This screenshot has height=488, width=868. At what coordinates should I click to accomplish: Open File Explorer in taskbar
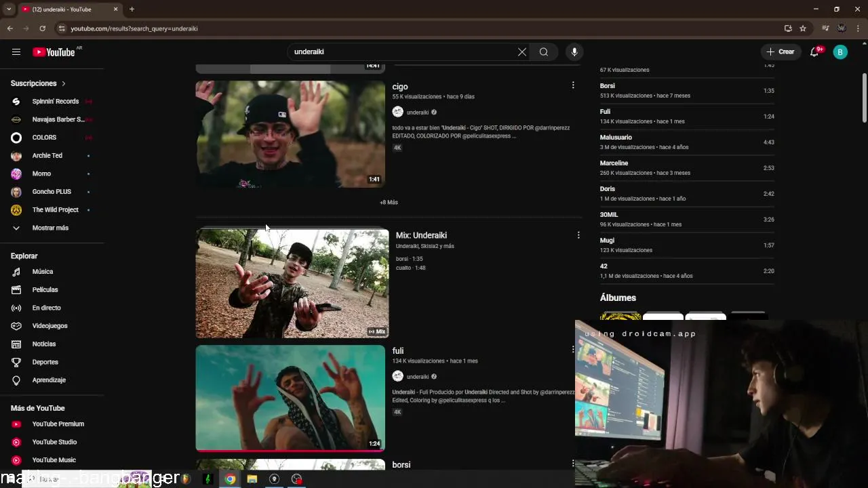click(252, 479)
